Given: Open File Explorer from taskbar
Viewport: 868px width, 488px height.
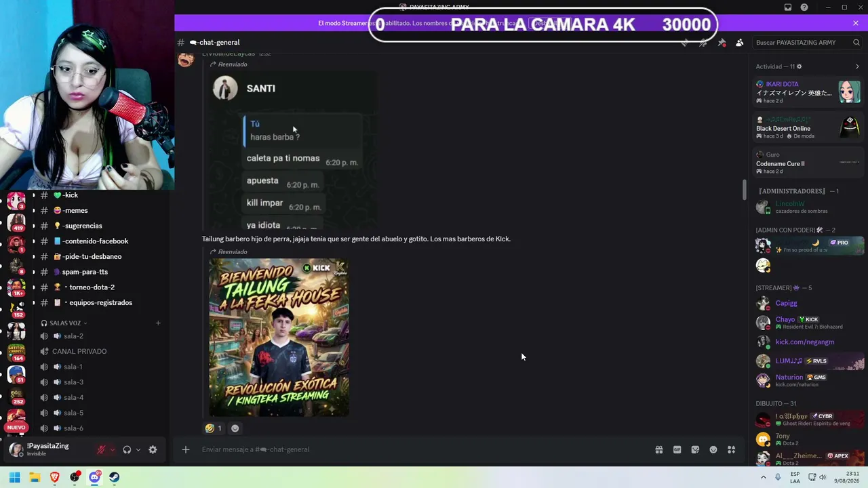Looking at the screenshot, I should (35, 477).
